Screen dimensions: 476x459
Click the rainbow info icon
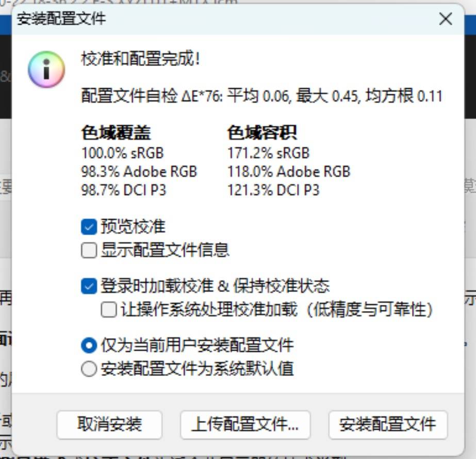pos(46,70)
